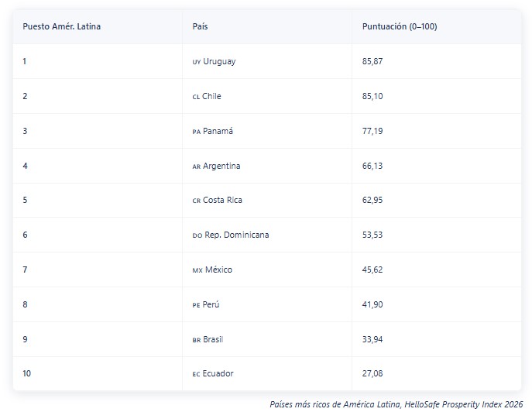The width and height of the screenshot is (532, 419).
Task: Select the Puntuación (0–100) column header
Action: pos(400,26)
